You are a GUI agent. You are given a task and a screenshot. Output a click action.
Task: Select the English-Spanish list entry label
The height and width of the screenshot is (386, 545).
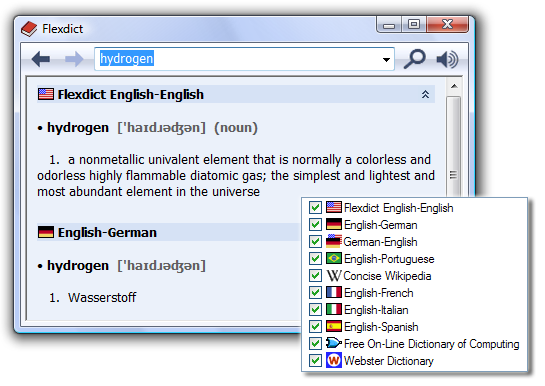tap(381, 327)
